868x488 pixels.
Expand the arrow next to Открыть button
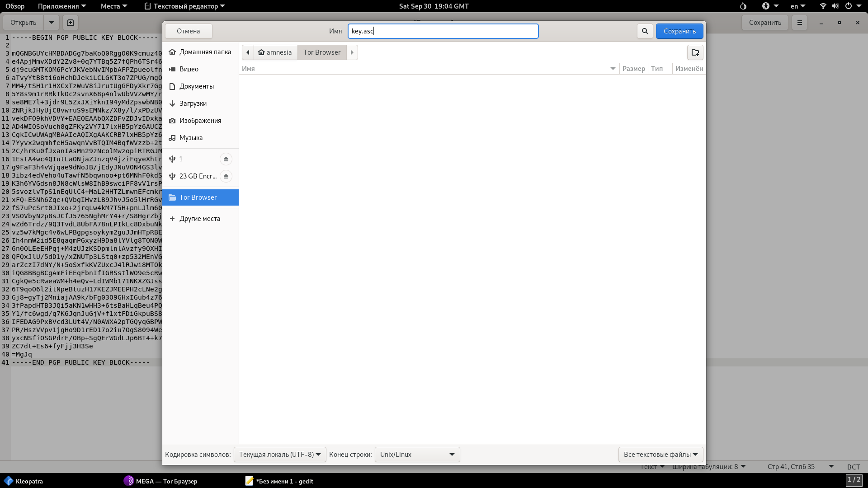coord(52,23)
